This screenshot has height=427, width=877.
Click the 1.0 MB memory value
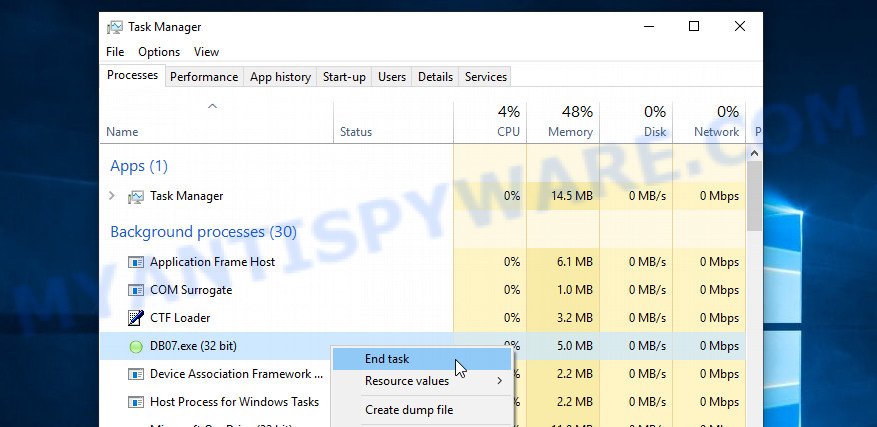574,290
